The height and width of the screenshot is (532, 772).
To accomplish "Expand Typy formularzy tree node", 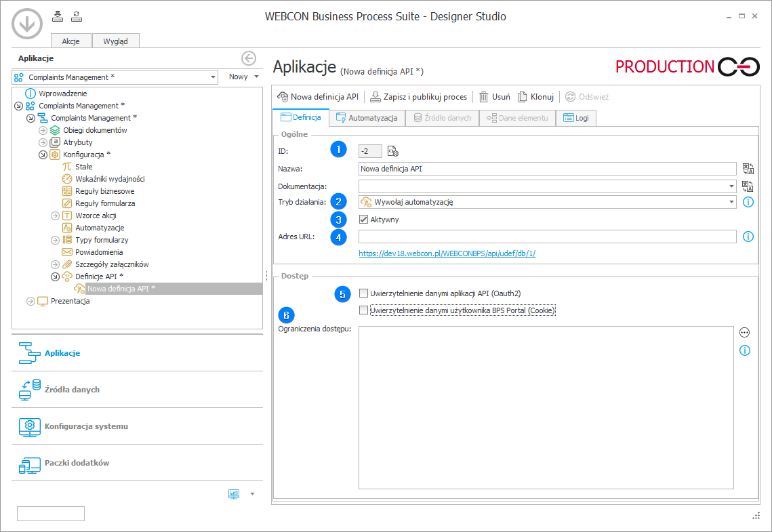I will point(55,240).
